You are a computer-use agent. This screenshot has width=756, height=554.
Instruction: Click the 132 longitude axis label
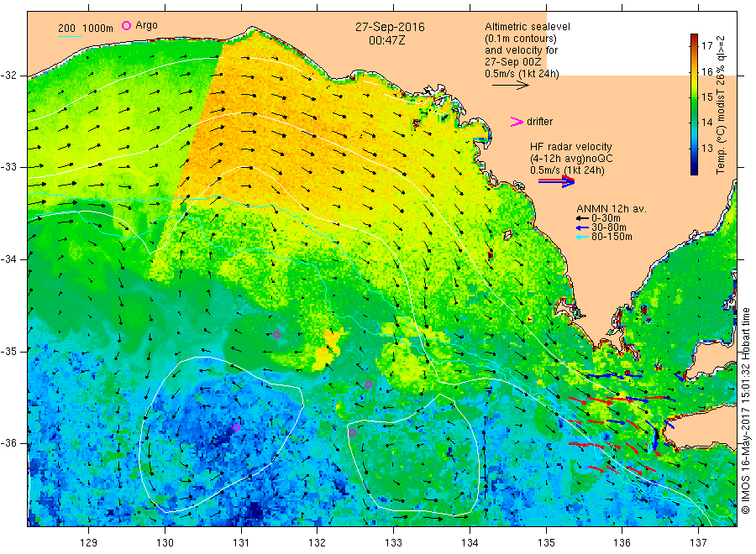click(318, 543)
